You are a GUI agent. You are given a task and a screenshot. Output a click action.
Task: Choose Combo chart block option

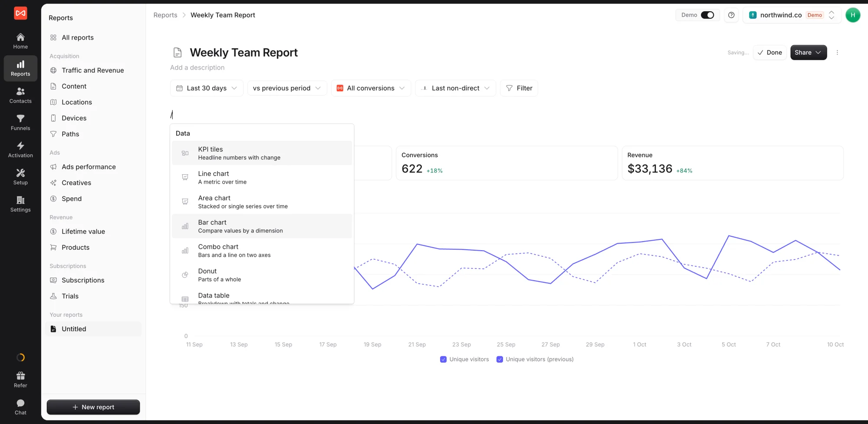pos(262,250)
